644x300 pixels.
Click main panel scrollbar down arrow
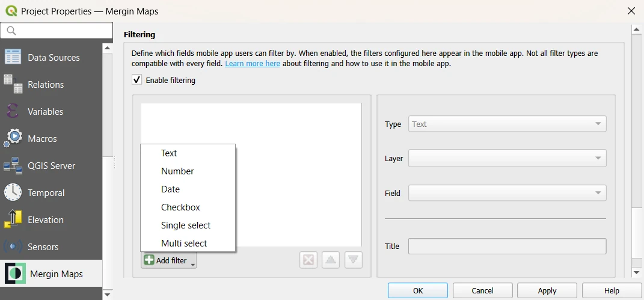tap(636, 272)
